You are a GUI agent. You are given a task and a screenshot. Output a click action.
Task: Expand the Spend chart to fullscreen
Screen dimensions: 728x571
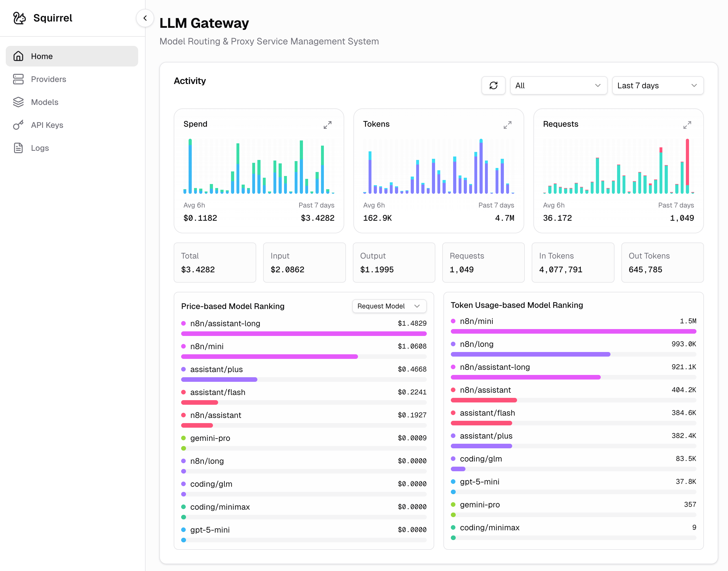click(327, 125)
